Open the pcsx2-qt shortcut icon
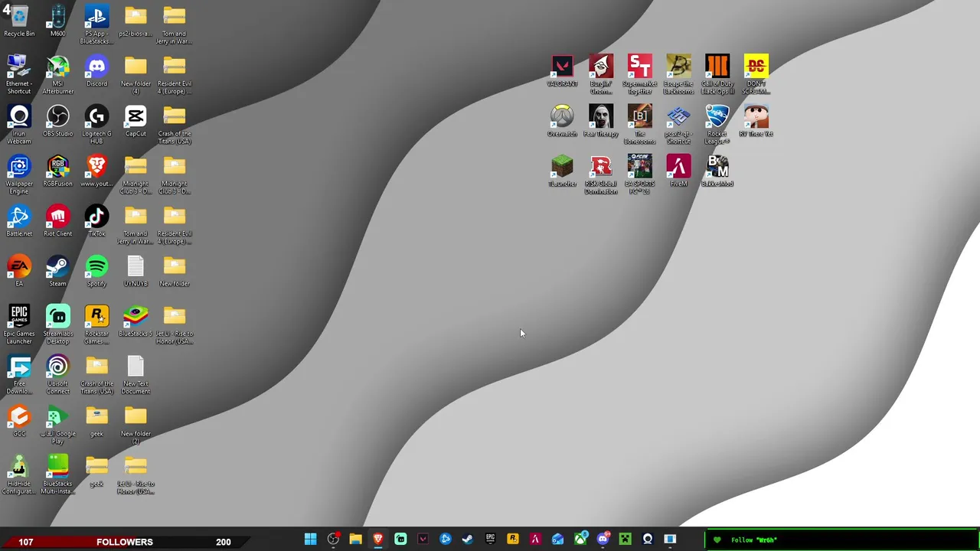Screen dimensions: 980x551 (x=678, y=125)
